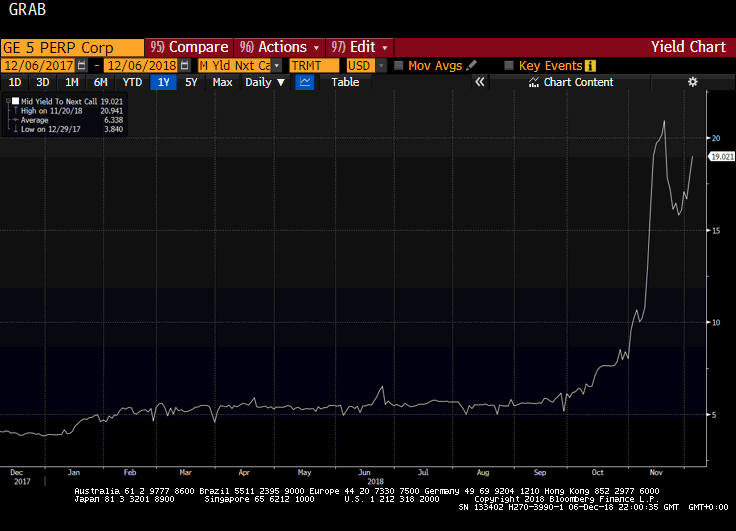Open the Compare menu
The image size is (736, 531).
189,47
